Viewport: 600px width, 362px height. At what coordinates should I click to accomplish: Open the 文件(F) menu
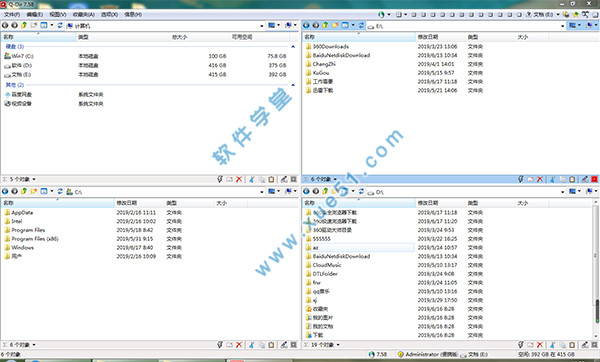pyautogui.click(x=12, y=15)
